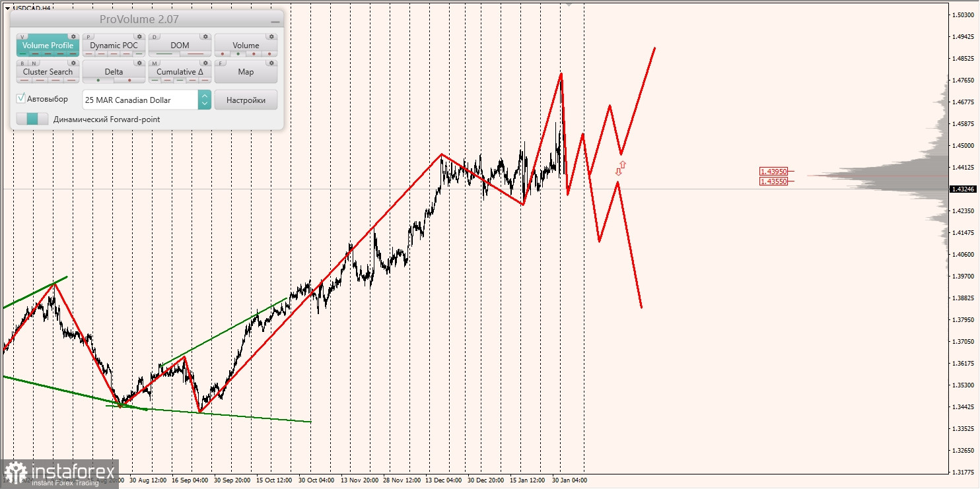The width and height of the screenshot is (980, 489).
Task: Toggle the Cumulative Δ module
Action: point(180,71)
